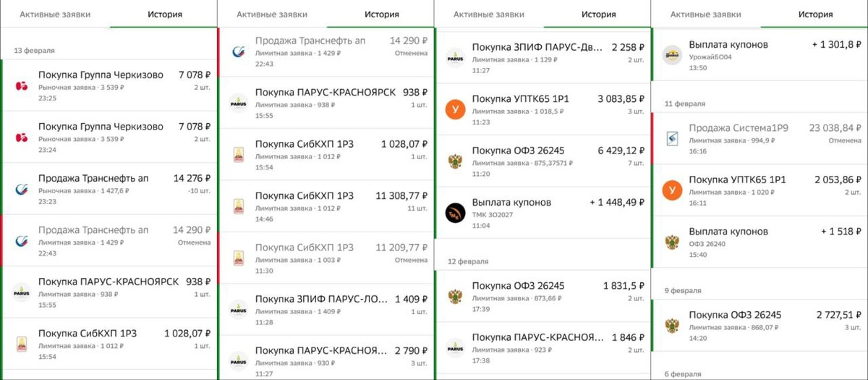Screen dimensions: 868x380
Task: Tap orange У icon on 2 053,86 ₽ purchase
Action: (673, 190)
